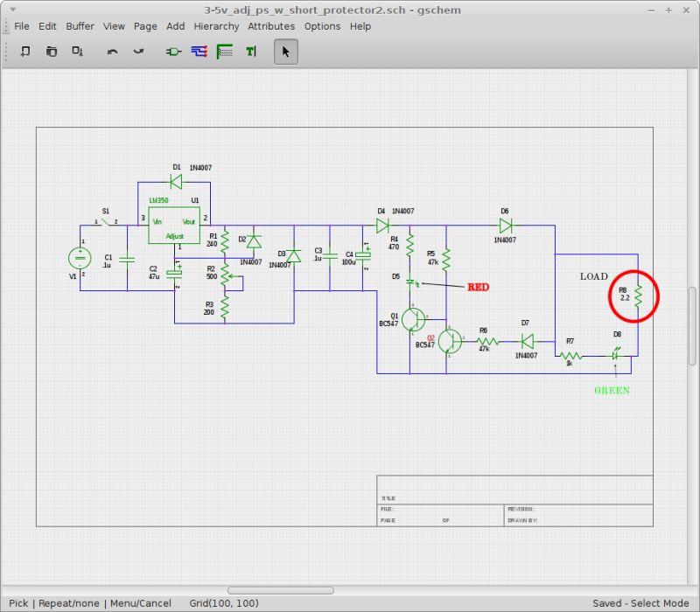Toggle the Select mode arrow button
Viewport: 700px width, 612px height.
point(284,52)
